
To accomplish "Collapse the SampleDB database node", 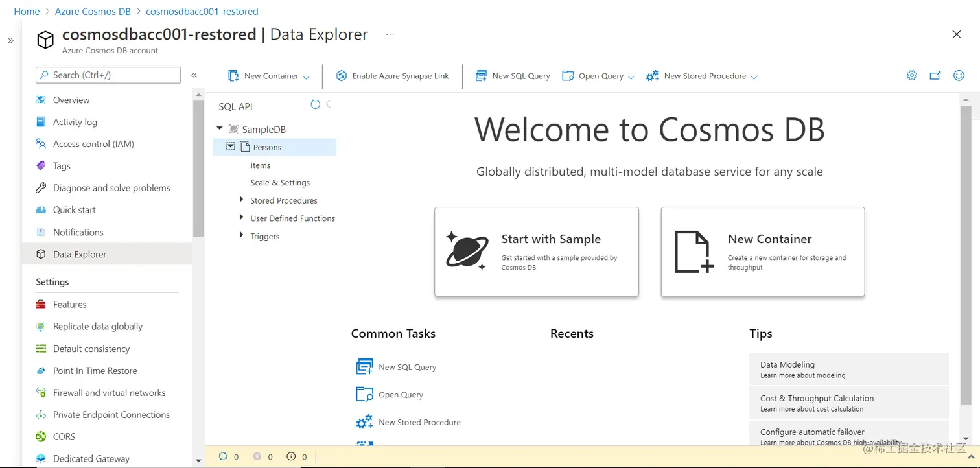I will click(220, 129).
